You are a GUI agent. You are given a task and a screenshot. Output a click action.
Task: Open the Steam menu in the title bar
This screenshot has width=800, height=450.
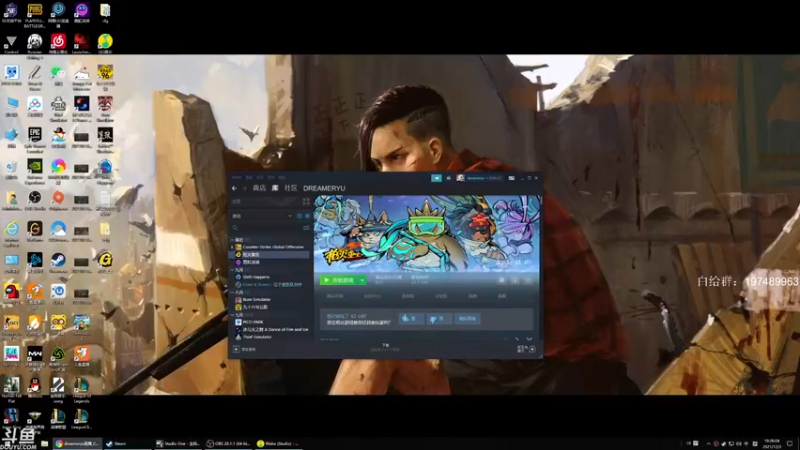tap(237, 178)
